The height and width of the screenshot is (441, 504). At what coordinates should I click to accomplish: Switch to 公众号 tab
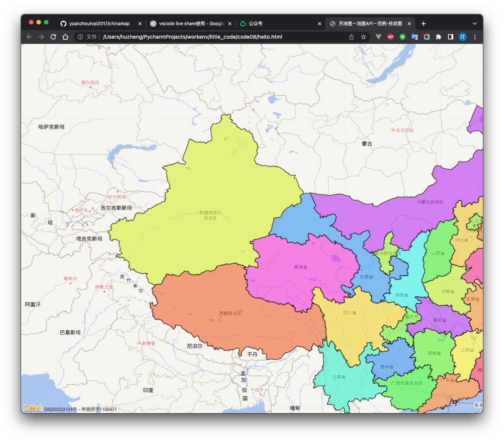click(x=281, y=24)
